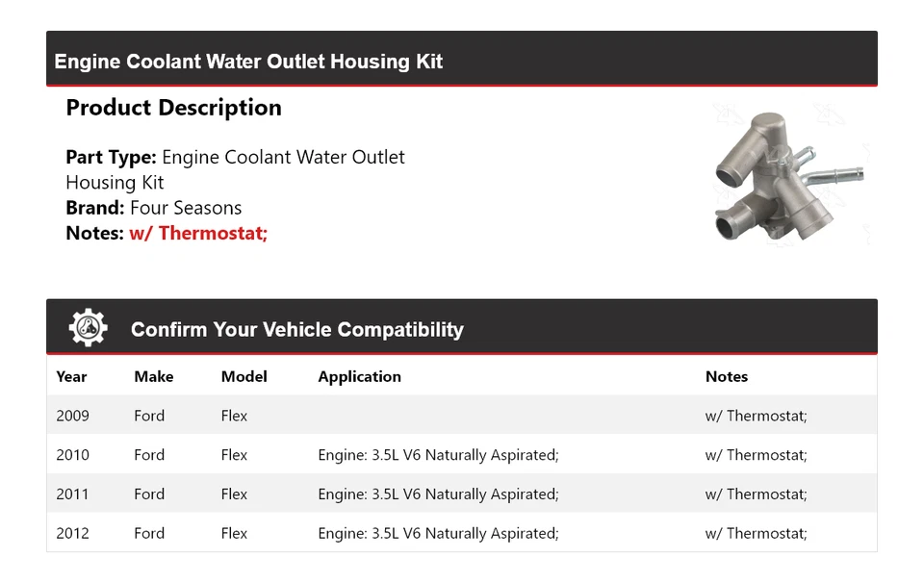Image resolution: width=924 pixels, height=583 pixels.
Task: Select the red 'w/ Thermostat;' note in the description
Action: [x=198, y=233]
